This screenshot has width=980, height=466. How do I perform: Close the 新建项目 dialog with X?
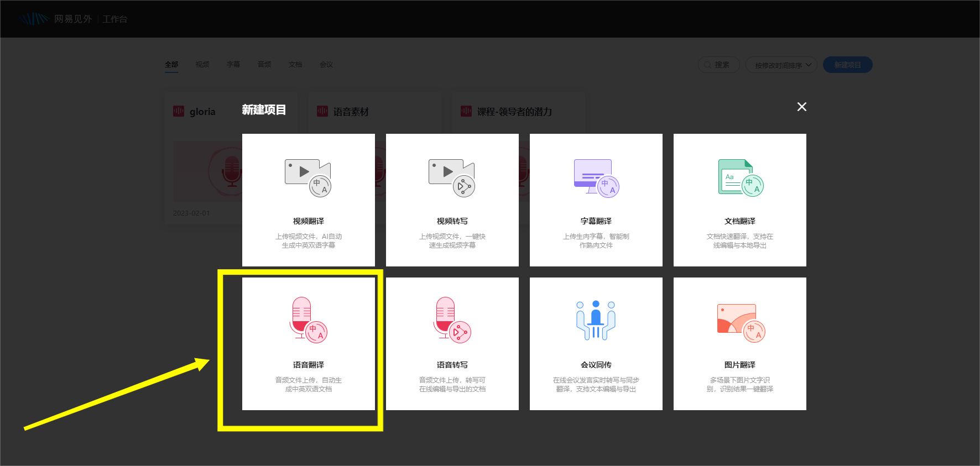point(802,107)
